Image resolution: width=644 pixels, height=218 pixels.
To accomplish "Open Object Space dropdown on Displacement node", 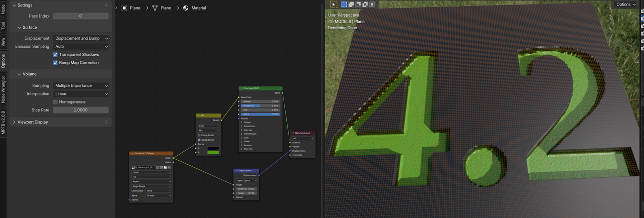I will (x=247, y=180).
